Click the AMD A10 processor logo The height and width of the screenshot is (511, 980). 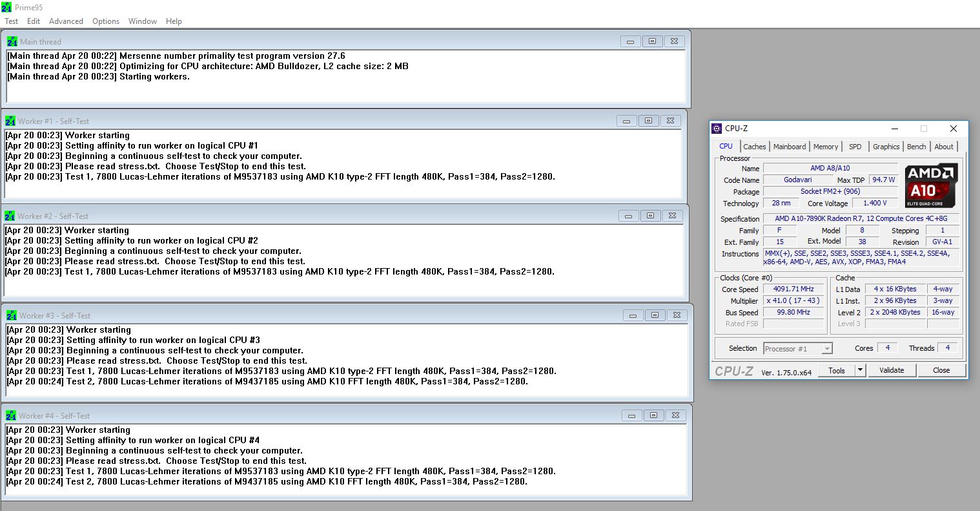pyautogui.click(x=932, y=186)
